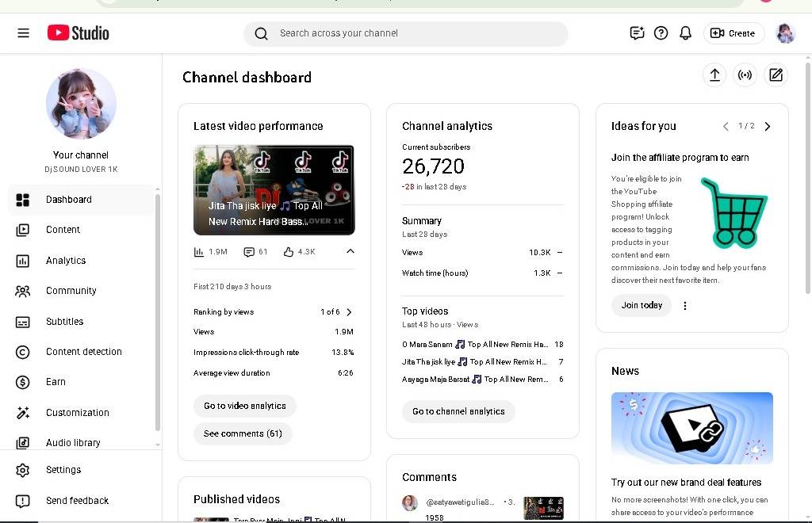Select Content in the left sidebar
The image size is (812, 523).
coord(63,230)
